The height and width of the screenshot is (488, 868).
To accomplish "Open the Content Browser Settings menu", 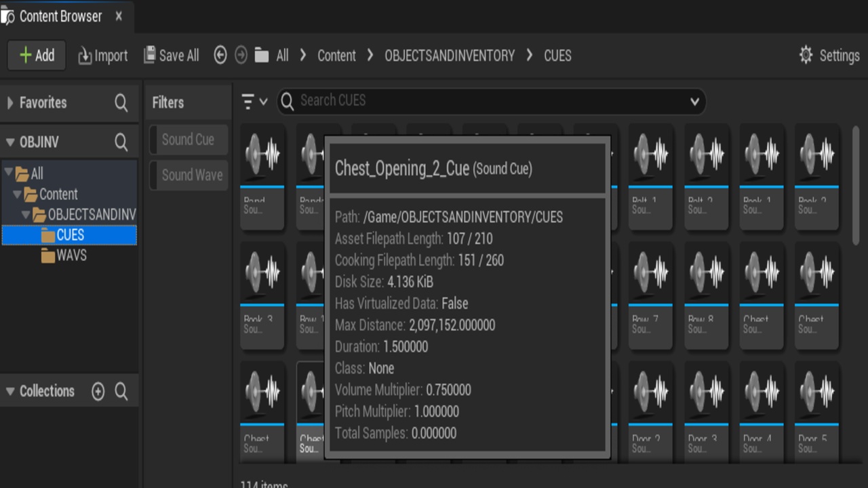I will [x=829, y=56].
